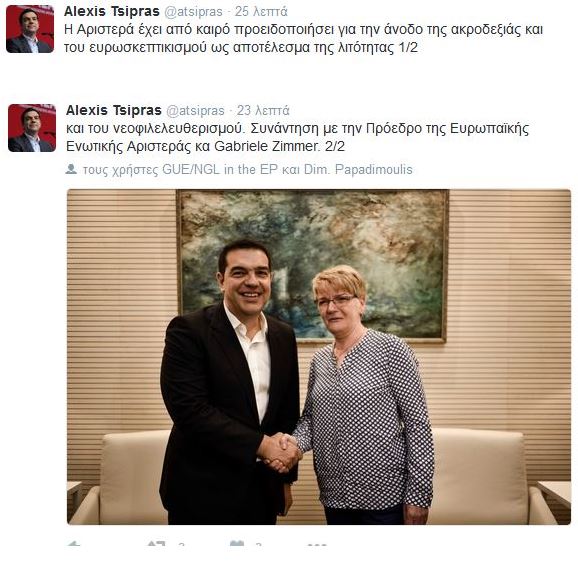Click the favorite count beside the star icon
The width and height of the screenshot is (578, 563).
(x=259, y=545)
